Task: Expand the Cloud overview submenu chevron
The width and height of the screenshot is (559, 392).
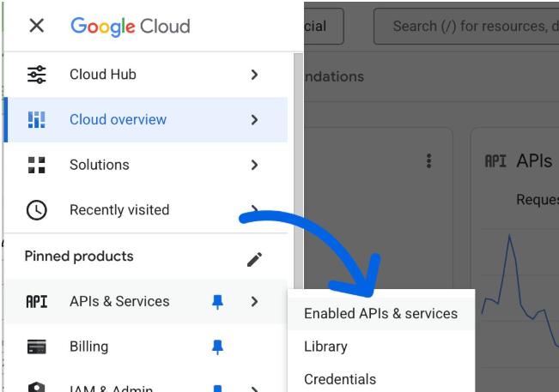Action: pyautogui.click(x=254, y=120)
